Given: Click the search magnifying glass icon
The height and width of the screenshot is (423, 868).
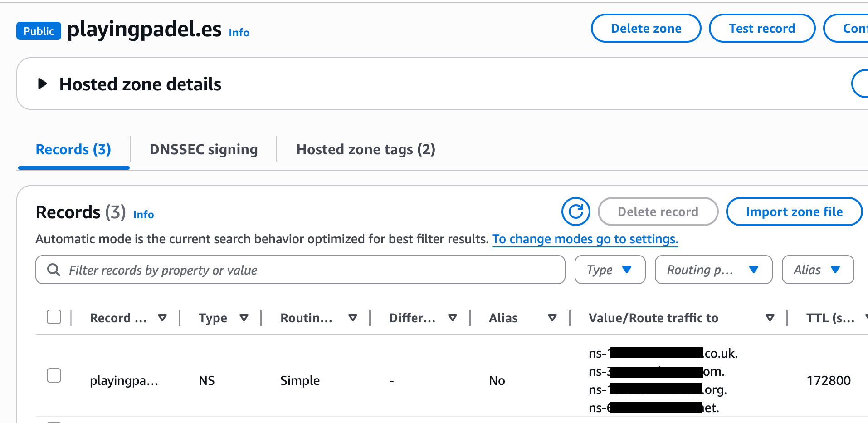Looking at the screenshot, I should [x=54, y=270].
